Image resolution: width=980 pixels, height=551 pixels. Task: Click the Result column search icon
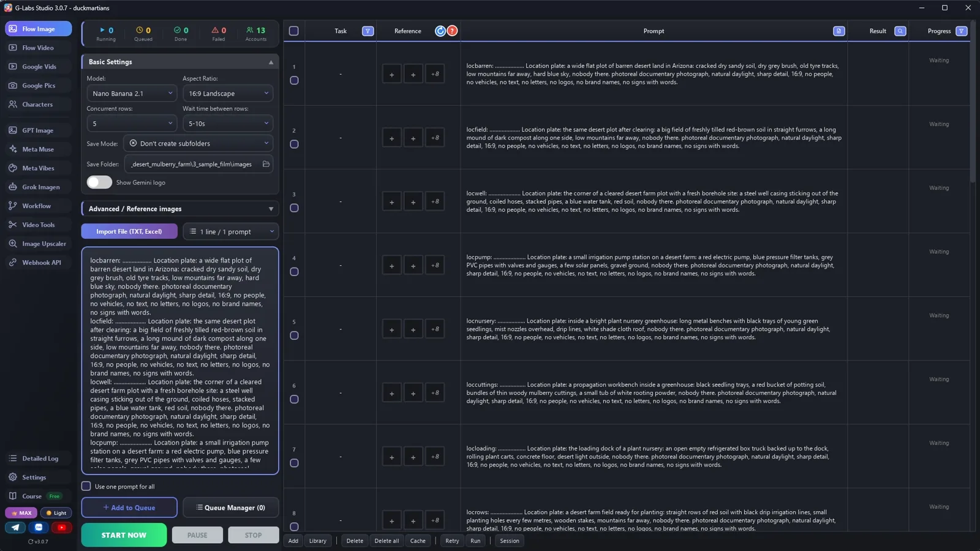coord(900,31)
